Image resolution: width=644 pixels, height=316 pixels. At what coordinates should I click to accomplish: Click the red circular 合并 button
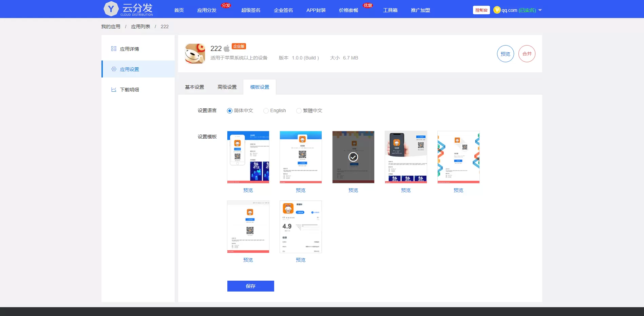(527, 54)
